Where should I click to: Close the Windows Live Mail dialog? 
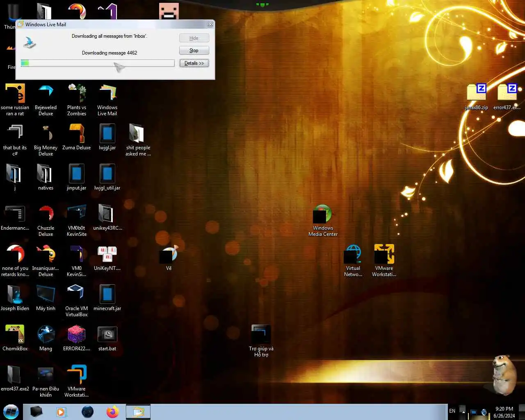210,24
